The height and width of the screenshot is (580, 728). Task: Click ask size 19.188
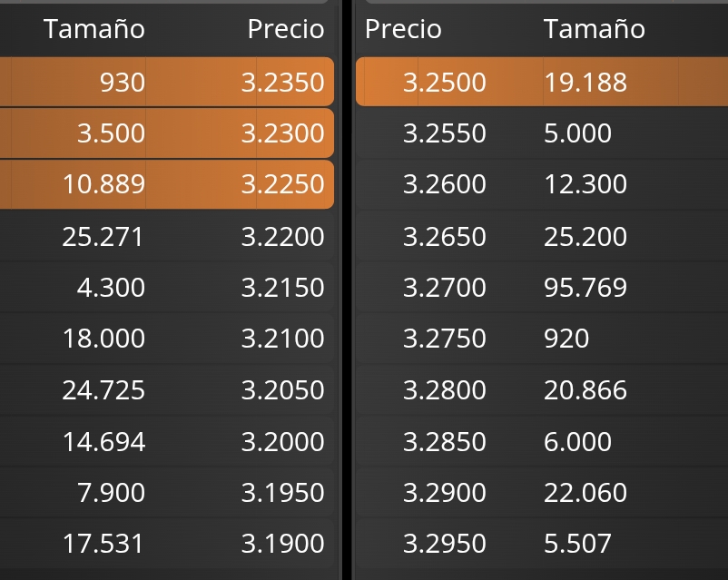585,83
